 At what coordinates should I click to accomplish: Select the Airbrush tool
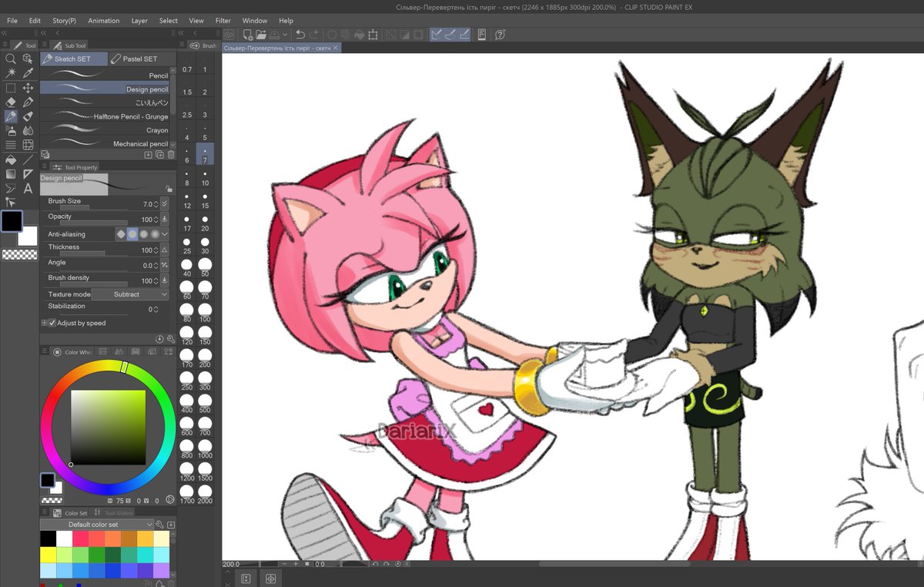coord(11,130)
